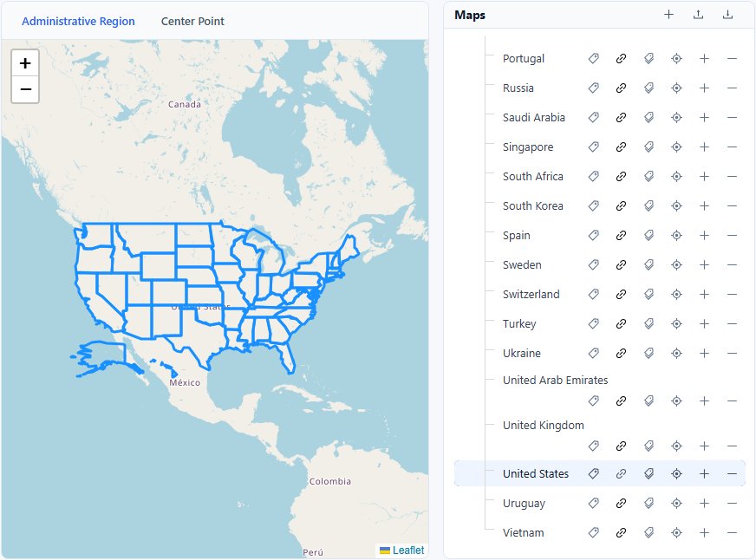The image size is (756, 560).
Task: Click the locate target icon for United Arab Emirates
Action: pos(676,400)
